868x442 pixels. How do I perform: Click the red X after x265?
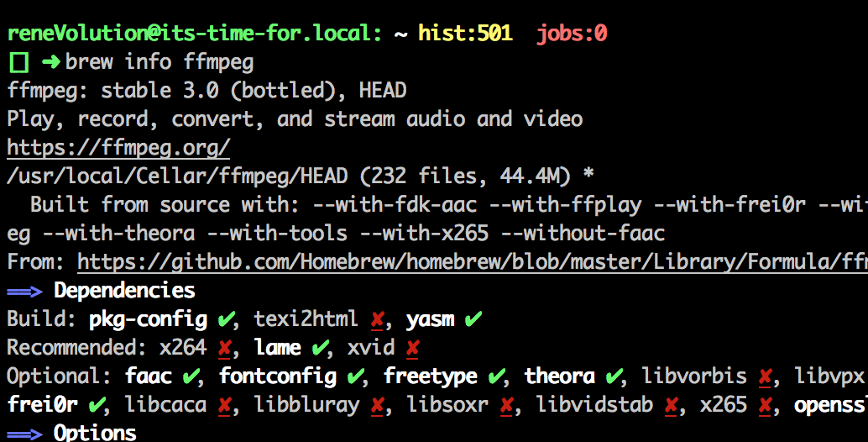coord(765,405)
